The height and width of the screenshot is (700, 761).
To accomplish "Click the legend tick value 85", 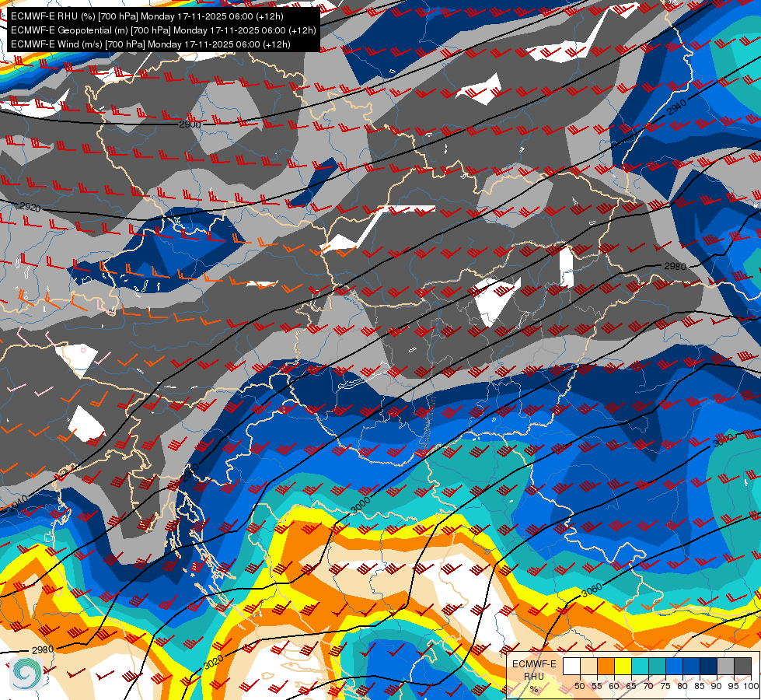I will [x=700, y=686].
